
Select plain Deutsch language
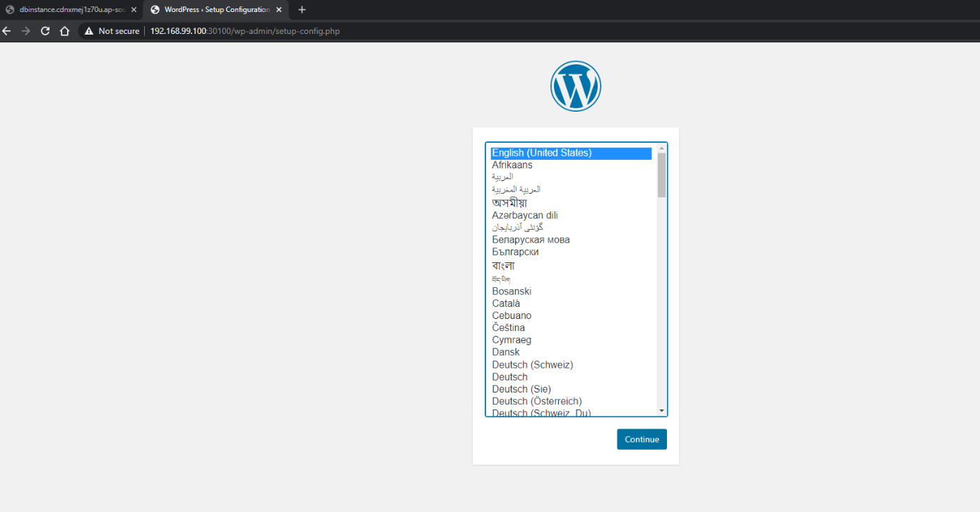[571, 377]
